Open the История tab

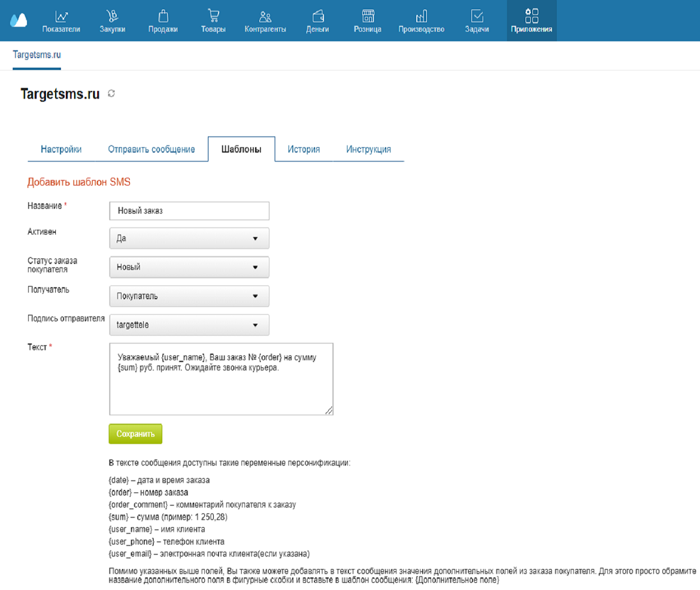pos(304,150)
